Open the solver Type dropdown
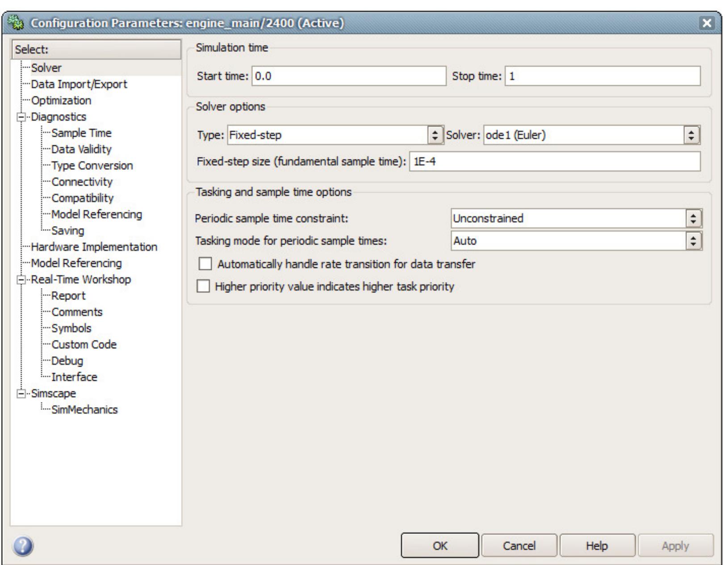This screenshot has width=728, height=565. click(x=336, y=135)
